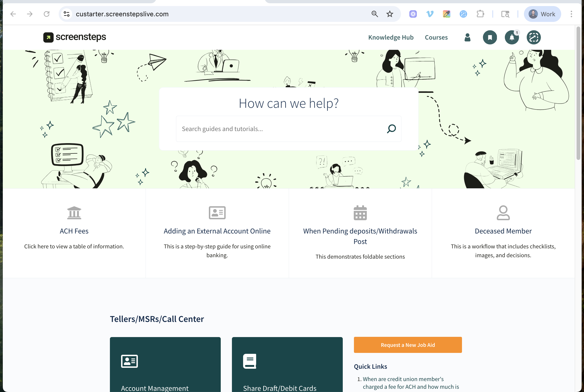Open the Work profile chip menu
584x392 pixels.
(542, 14)
